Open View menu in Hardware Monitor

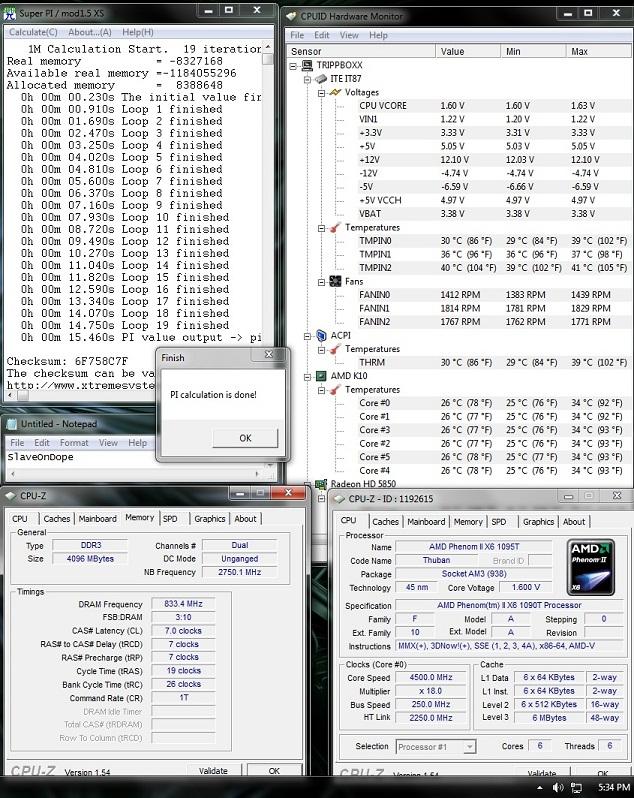click(x=349, y=35)
